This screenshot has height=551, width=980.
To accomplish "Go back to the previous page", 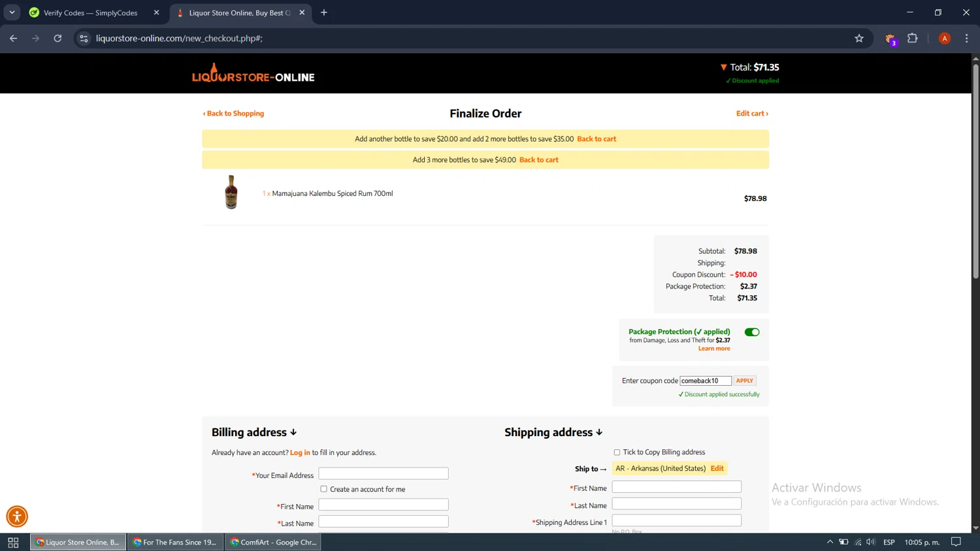I will [14, 39].
